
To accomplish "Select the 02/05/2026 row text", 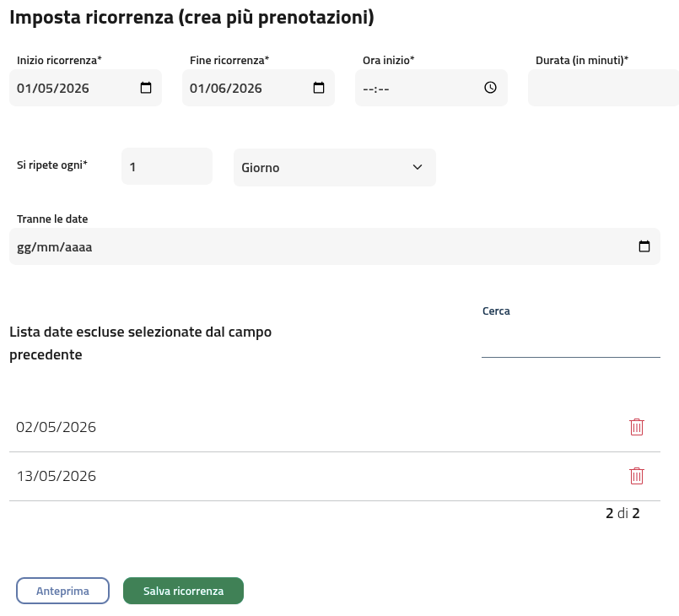I will pyautogui.click(x=56, y=427).
